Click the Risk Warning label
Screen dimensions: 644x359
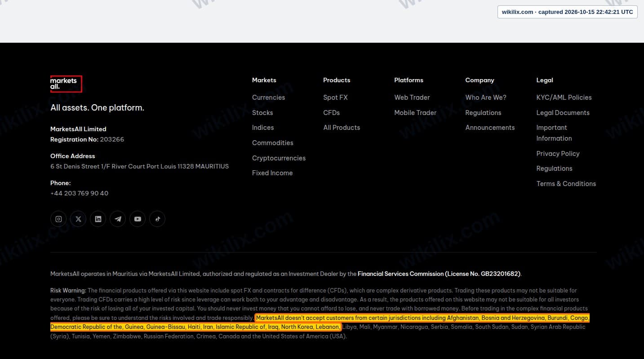[68, 291]
